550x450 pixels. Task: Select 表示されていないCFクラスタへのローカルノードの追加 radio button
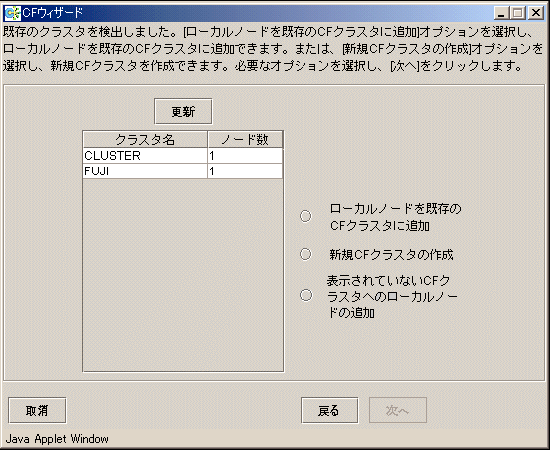306,295
